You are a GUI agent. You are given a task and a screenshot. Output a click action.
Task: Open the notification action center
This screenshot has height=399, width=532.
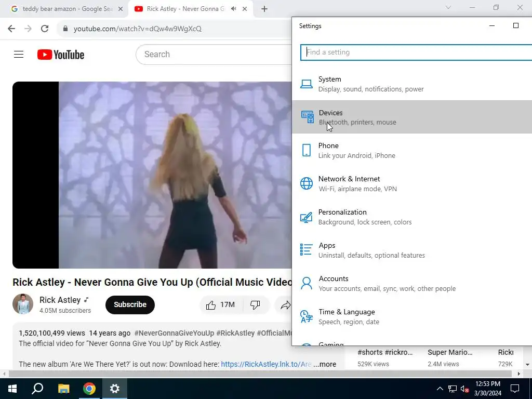(515, 389)
